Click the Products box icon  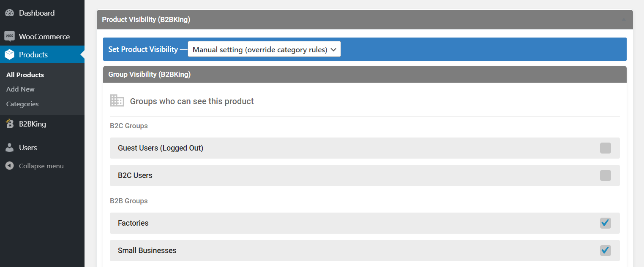coord(10,55)
